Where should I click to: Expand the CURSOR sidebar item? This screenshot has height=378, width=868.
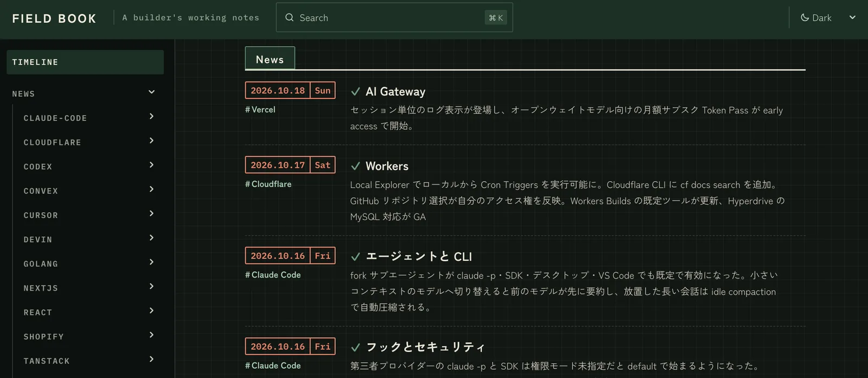[151, 213]
